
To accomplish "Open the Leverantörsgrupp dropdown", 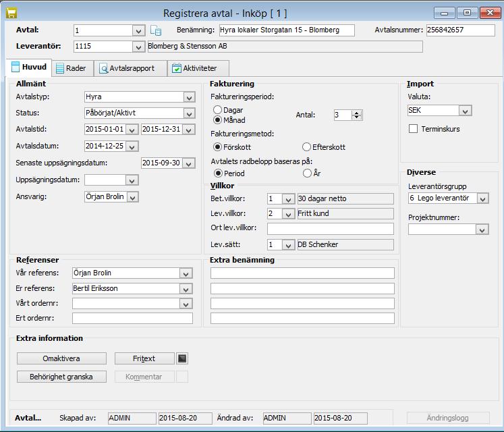I will tap(482, 198).
